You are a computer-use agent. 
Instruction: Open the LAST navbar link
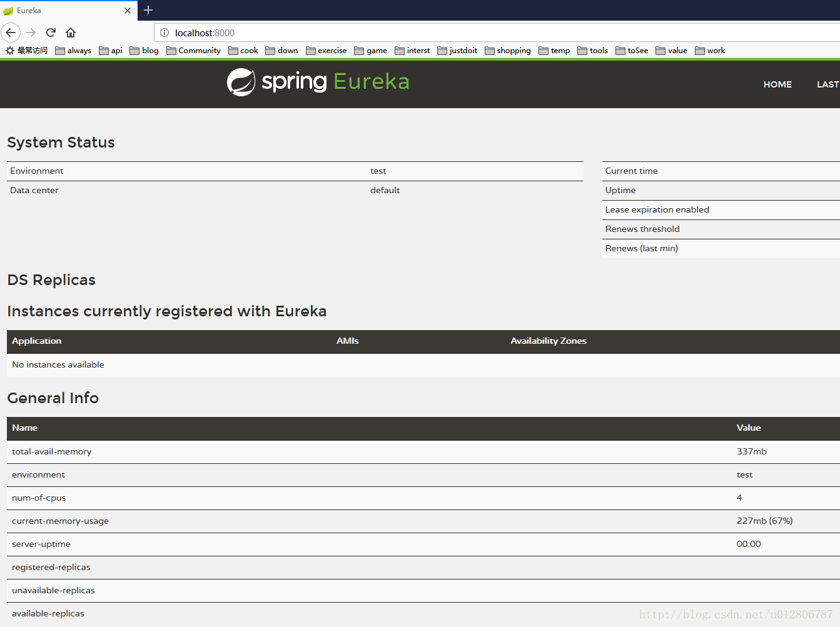828,84
